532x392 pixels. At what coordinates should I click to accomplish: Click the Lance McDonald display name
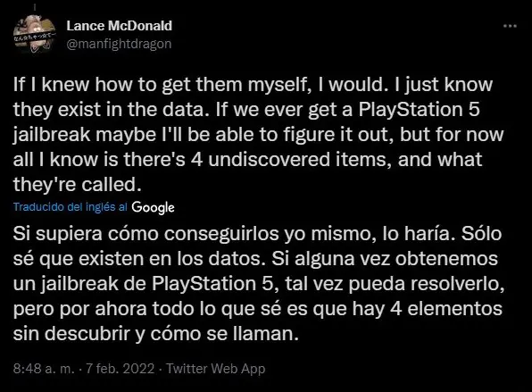pyautogui.click(x=119, y=26)
